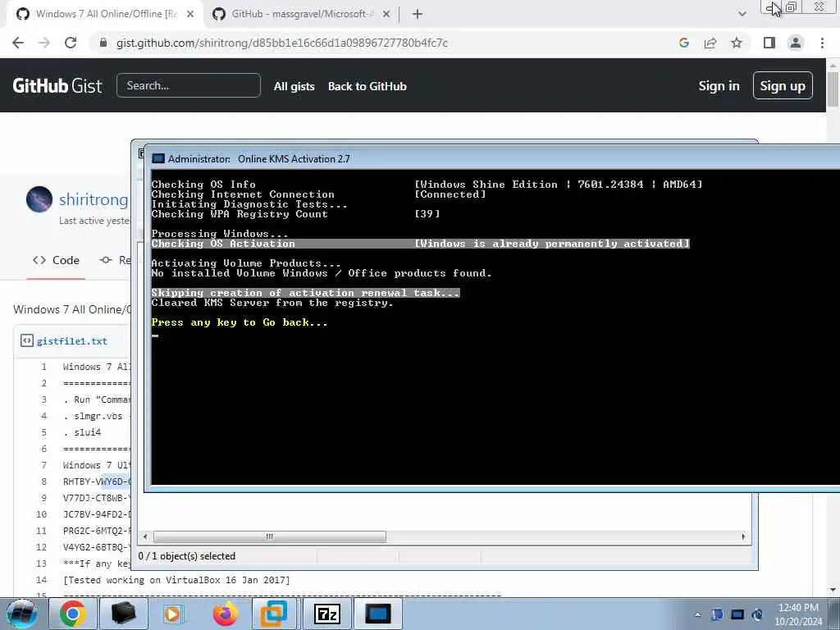Launch Firefox from the taskbar
840x630 pixels.
click(225, 614)
